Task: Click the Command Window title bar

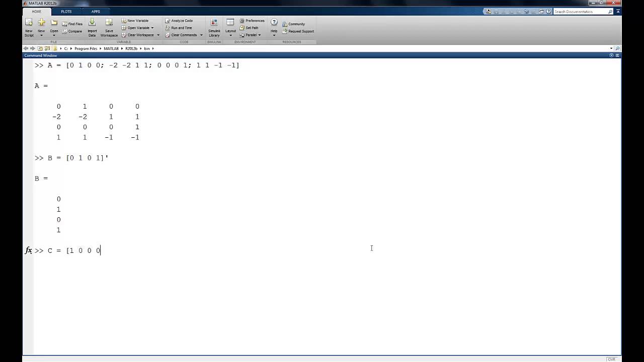Action: tap(322, 55)
